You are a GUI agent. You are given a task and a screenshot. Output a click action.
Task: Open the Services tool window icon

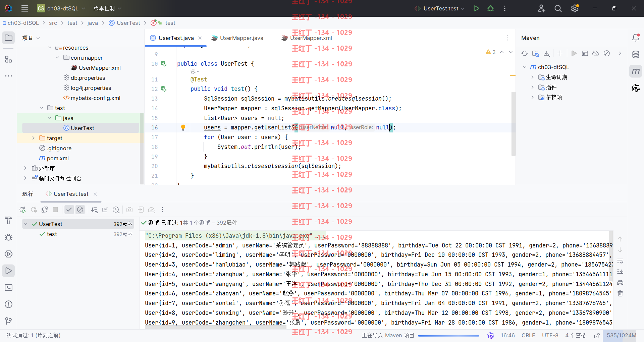click(9, 254)
